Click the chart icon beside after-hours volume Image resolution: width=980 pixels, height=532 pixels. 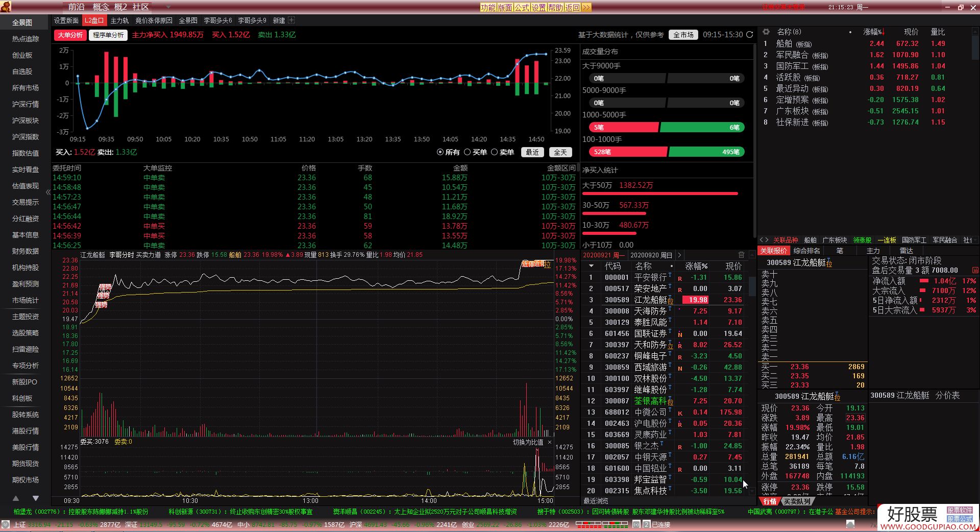tap(975, 270)
